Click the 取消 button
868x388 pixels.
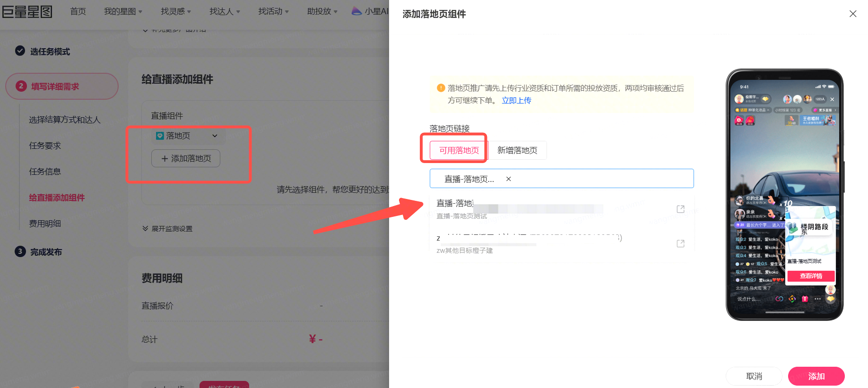(754, 376)
